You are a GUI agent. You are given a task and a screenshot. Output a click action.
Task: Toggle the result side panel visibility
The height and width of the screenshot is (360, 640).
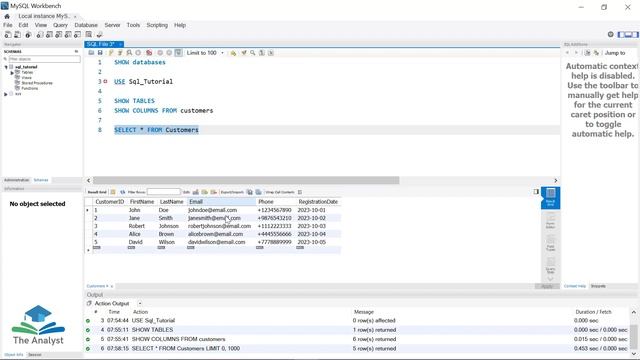[536, 192]
